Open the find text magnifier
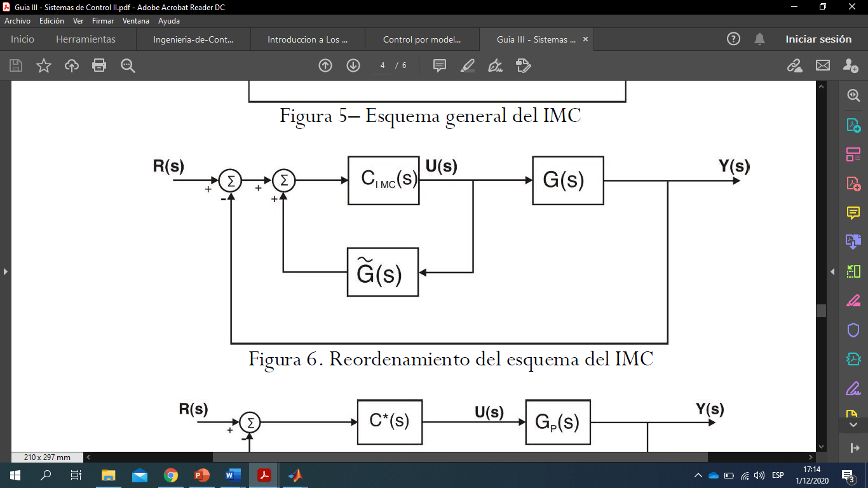 point(128,65)
